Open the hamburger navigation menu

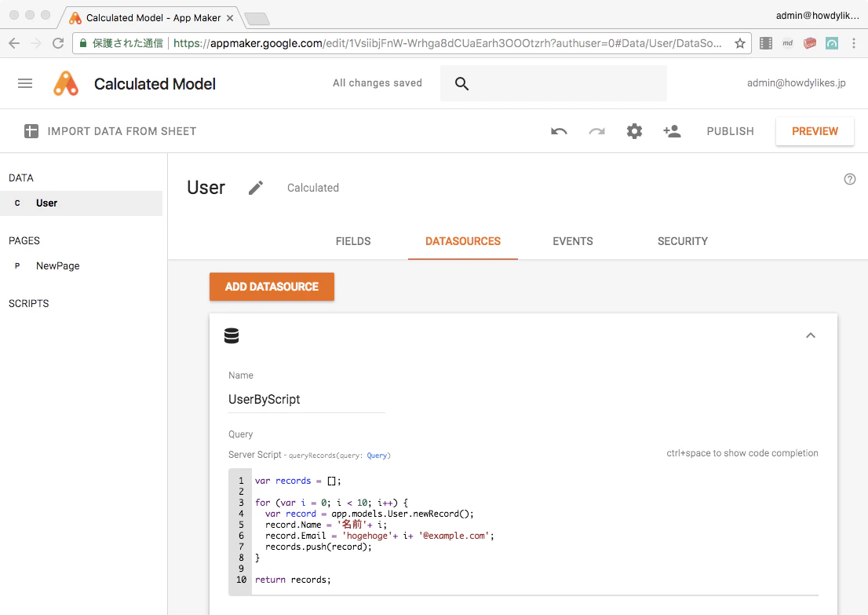click(25, 84)
